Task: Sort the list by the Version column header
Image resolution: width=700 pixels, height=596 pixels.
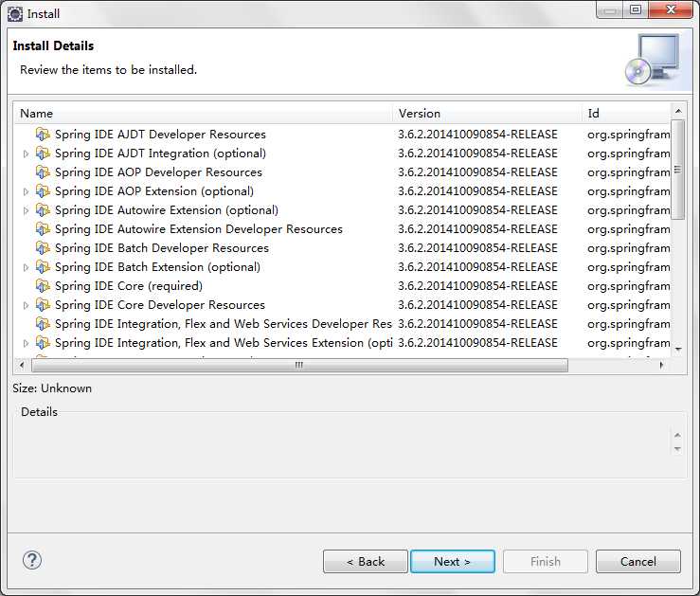Action: pyautogui.click(x=487, y=114)
